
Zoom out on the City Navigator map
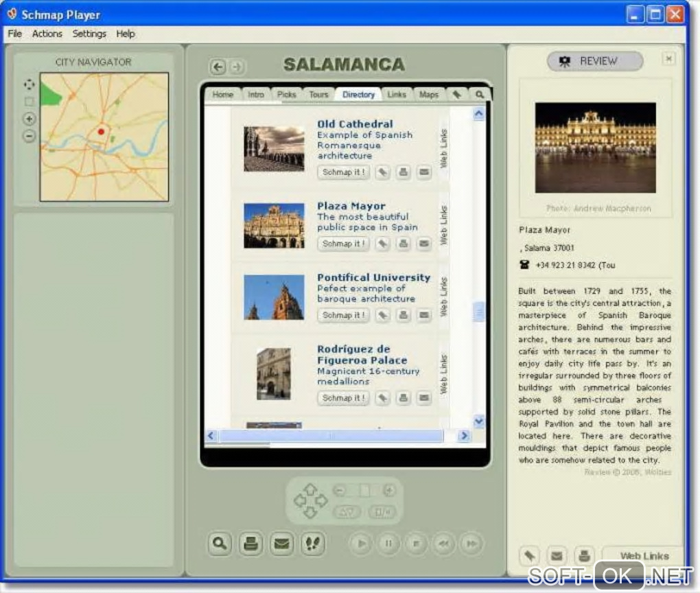(x=29, y=136)
